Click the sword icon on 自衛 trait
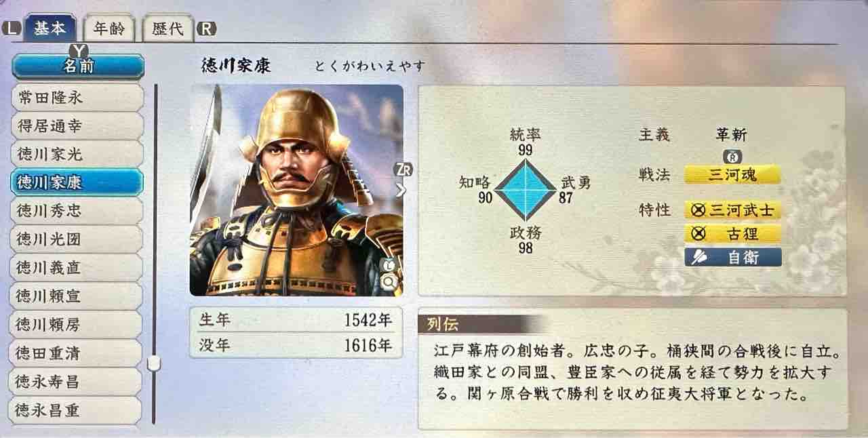This screenshot has height=438, width=868. click(x=698, y=257)
